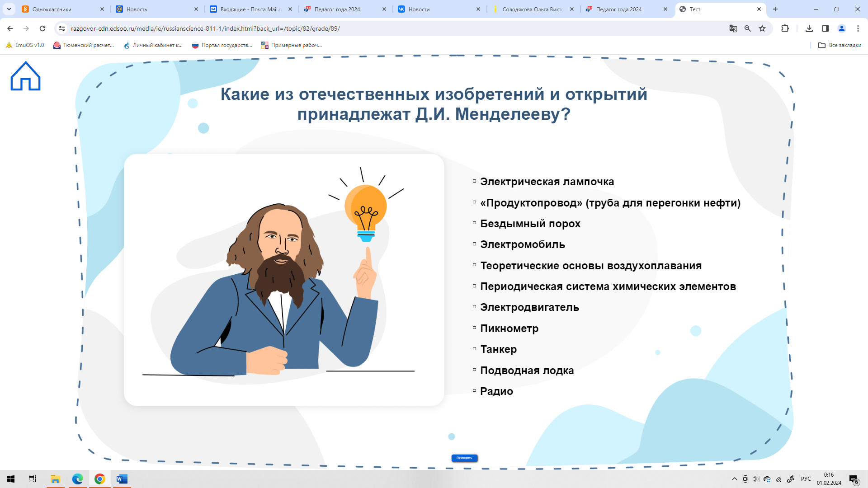
Task: Open the Windows Start menu
Action: click(x=11, y=479)
